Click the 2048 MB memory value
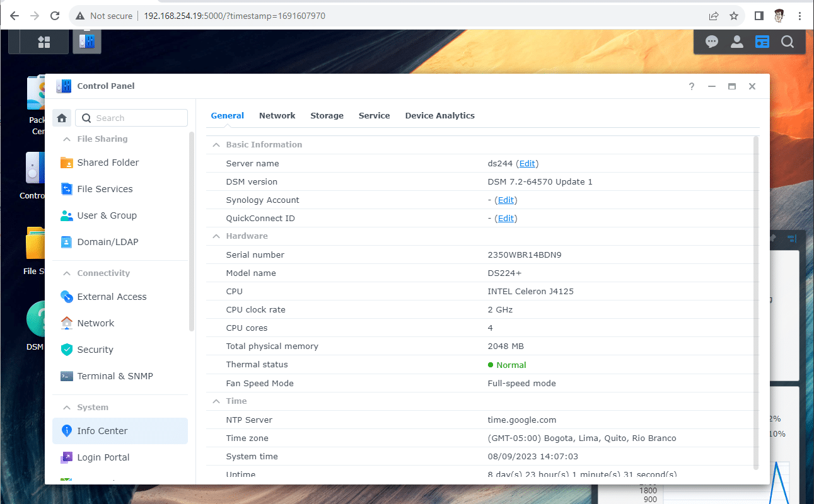 click(506, 346)
